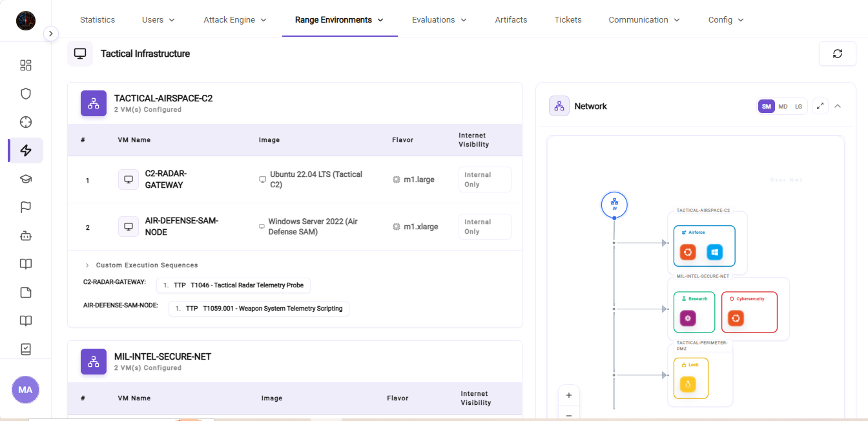Viewport: 868px width, 421px height.
Task: Click the document page sidebar icon
Action: [x=26, y=293]
